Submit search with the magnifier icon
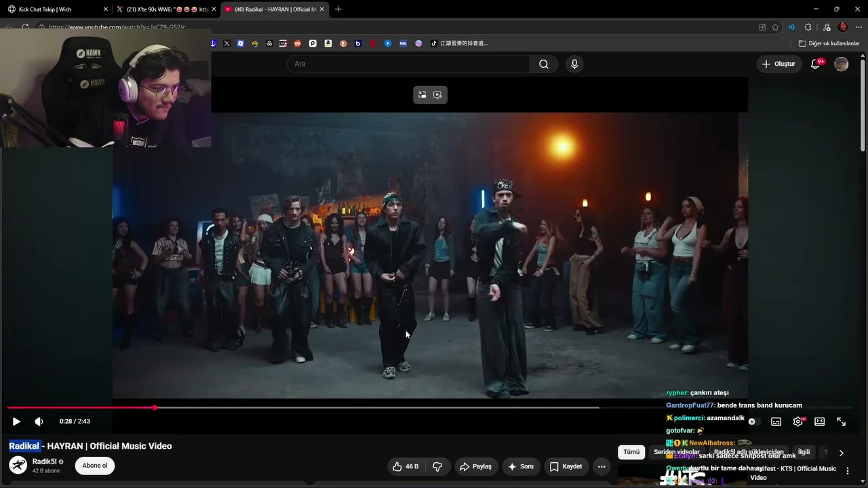 click(544, 64)
